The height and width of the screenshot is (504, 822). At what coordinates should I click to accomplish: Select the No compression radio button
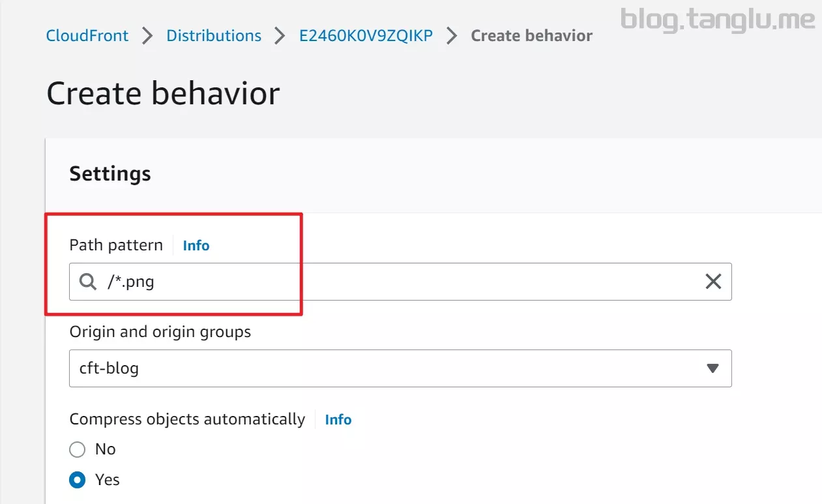(x=78, y=449)
